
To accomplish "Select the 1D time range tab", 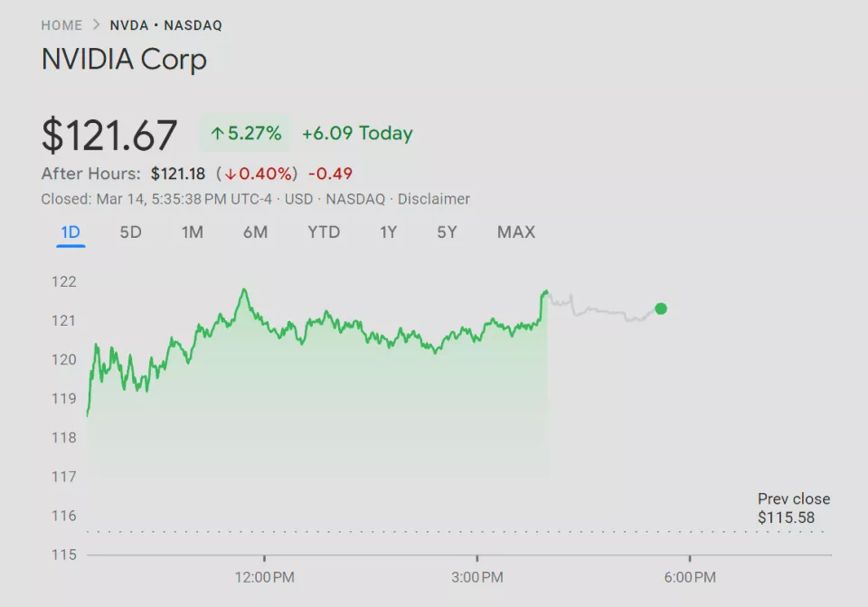I will tap(71, 232).
